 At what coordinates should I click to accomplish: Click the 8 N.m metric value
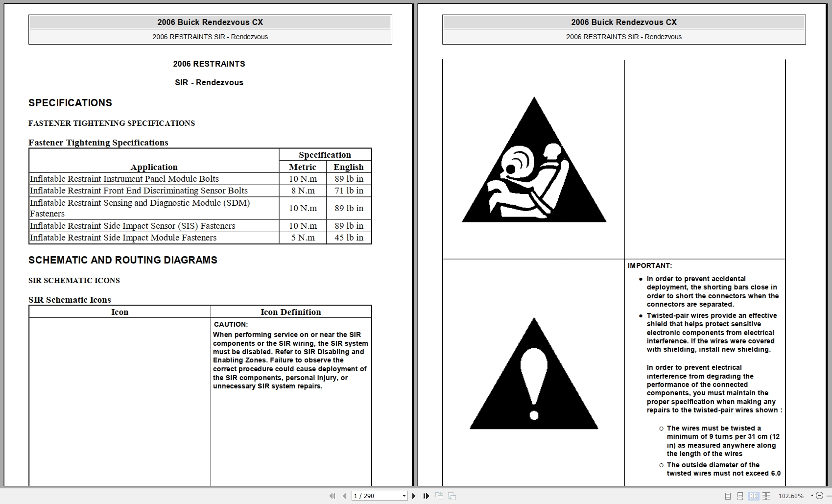pyautogui.click(x=303, y=191)
